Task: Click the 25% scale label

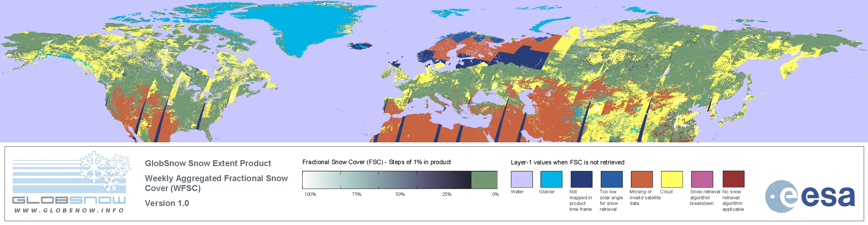Action: 447,194
